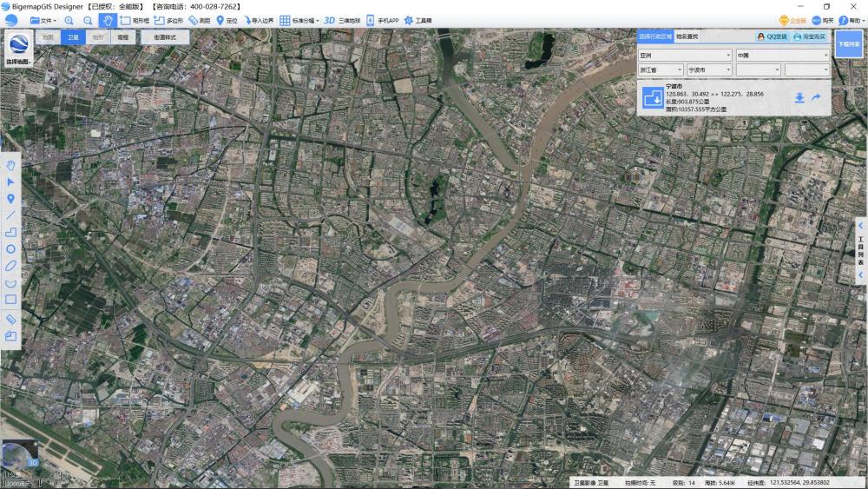The image size is (868, 489).
Task: Open the 帮助 help dropdown
Action: 852,21
